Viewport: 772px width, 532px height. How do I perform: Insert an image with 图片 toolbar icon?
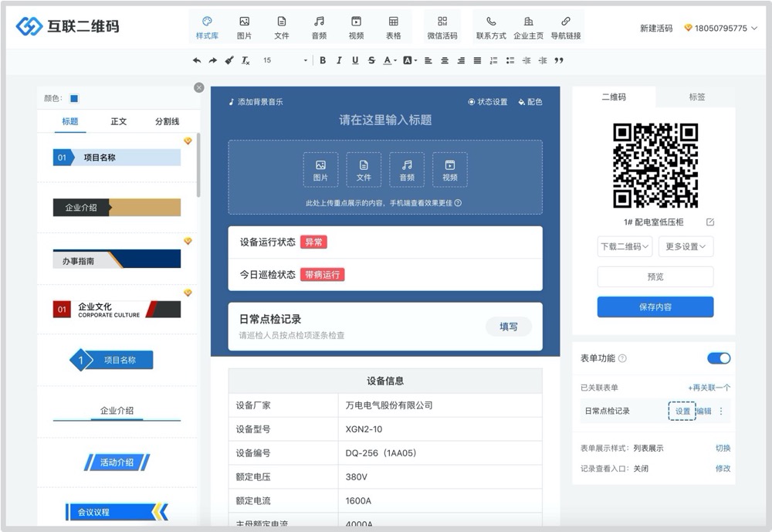tap(244, 27)
